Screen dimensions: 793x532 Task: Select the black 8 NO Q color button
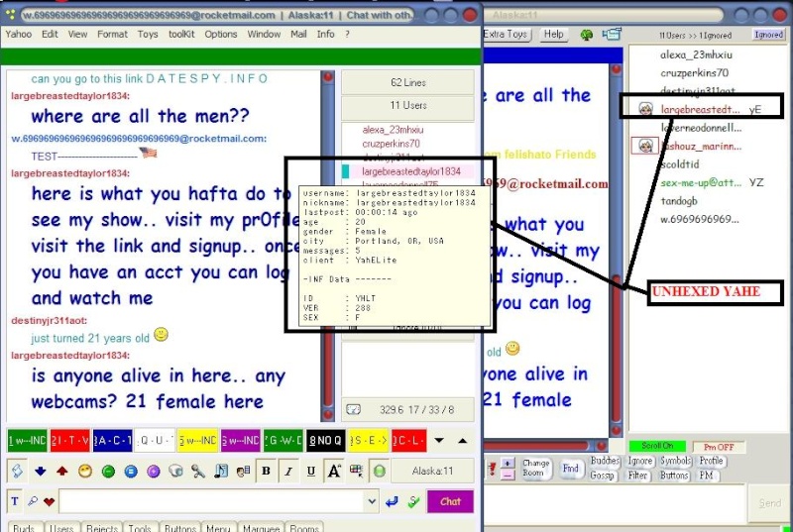[x=326, y=441]
